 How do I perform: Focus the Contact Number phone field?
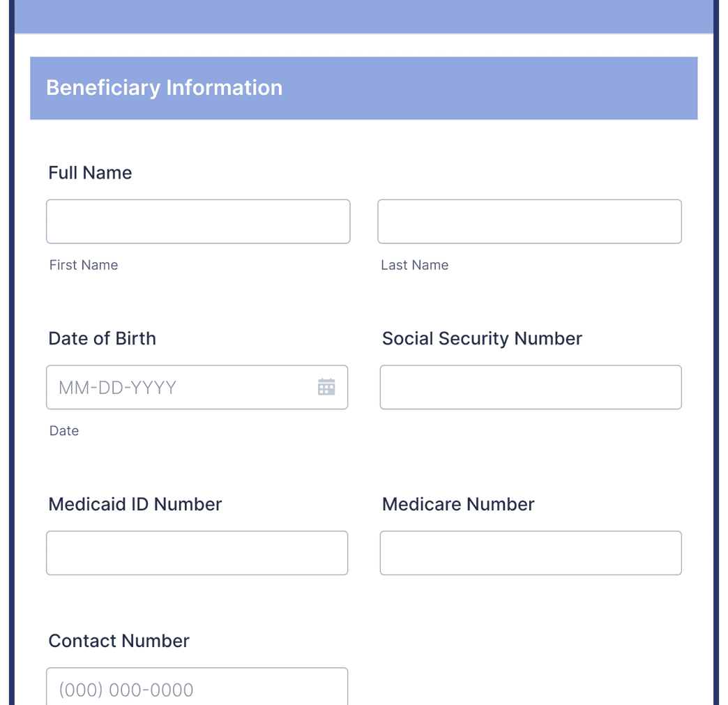[x=197, y=690]
